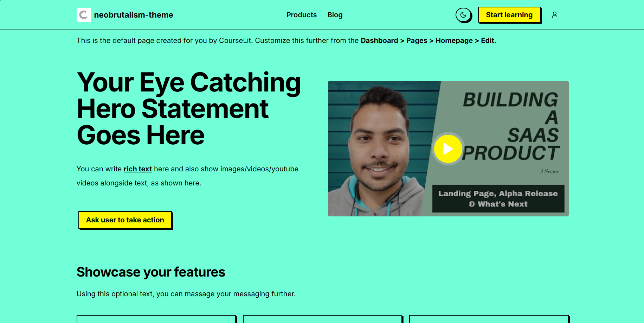
Task: Click the CourseLit logo icon
Action: [x=84, y=15]
